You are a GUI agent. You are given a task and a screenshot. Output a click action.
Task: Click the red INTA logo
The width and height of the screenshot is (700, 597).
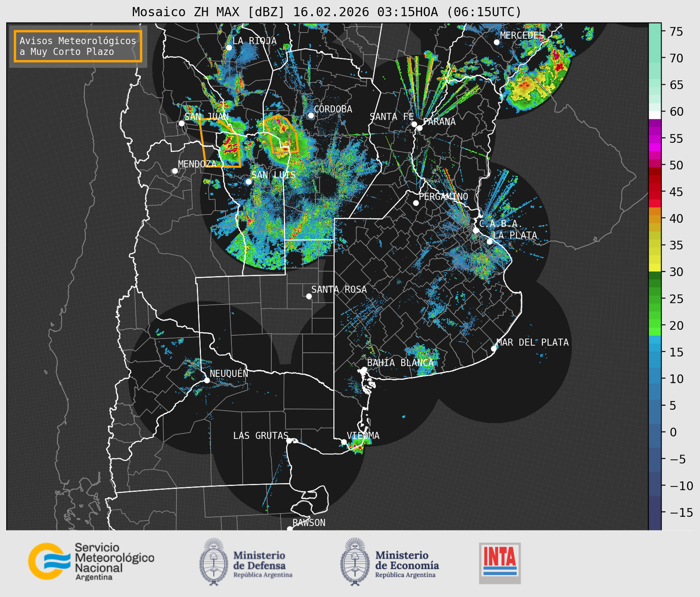pyautogui.click(x=500, y=563)
